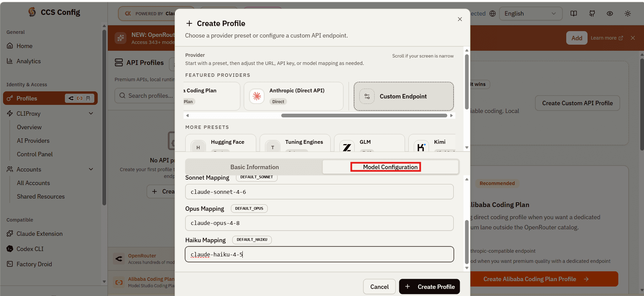Click the Analytics bar chart icon
This screenshot has width=644, height=296.
tap(10, 61)
